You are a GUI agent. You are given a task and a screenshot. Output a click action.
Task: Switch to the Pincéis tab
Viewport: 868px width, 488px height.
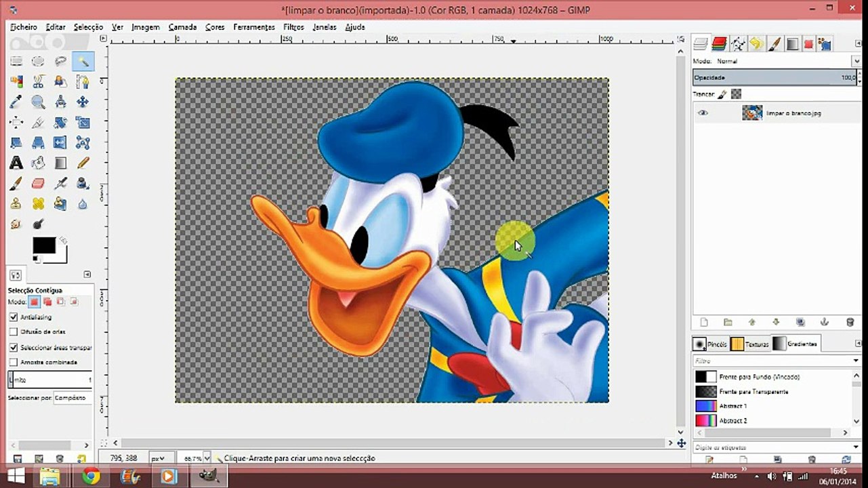coord(711,344)
